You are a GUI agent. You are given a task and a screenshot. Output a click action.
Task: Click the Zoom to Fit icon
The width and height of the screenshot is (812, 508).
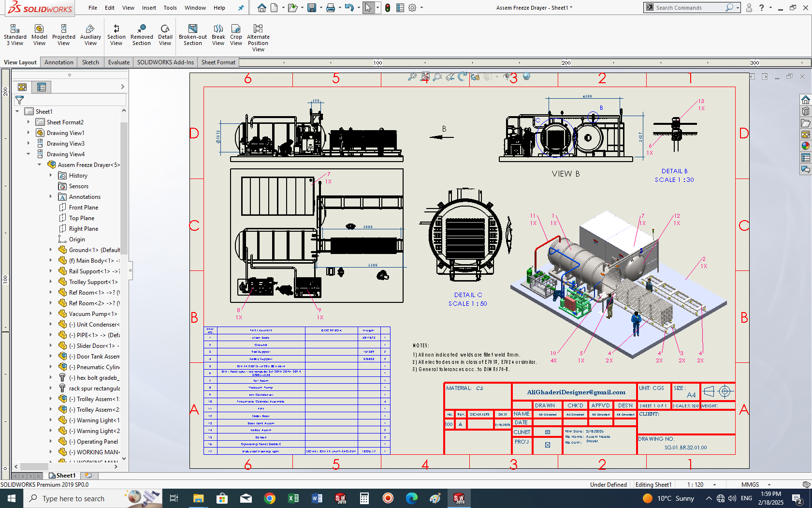pos(412,77)
